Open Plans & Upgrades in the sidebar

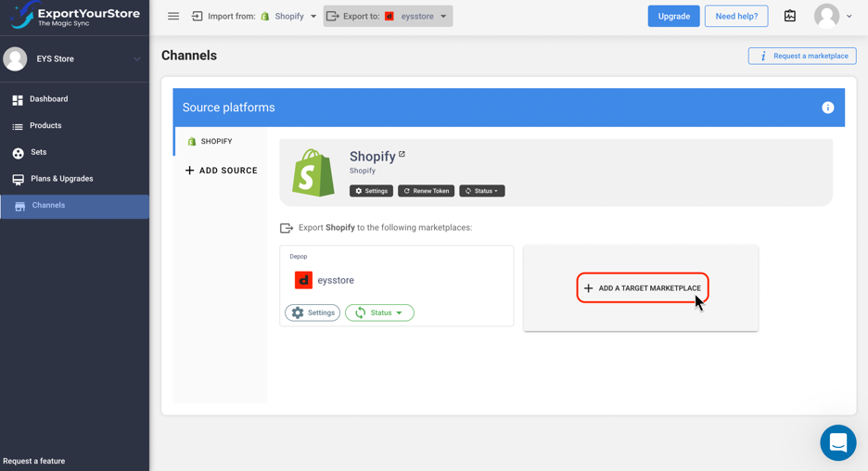(x=75, y=179)
